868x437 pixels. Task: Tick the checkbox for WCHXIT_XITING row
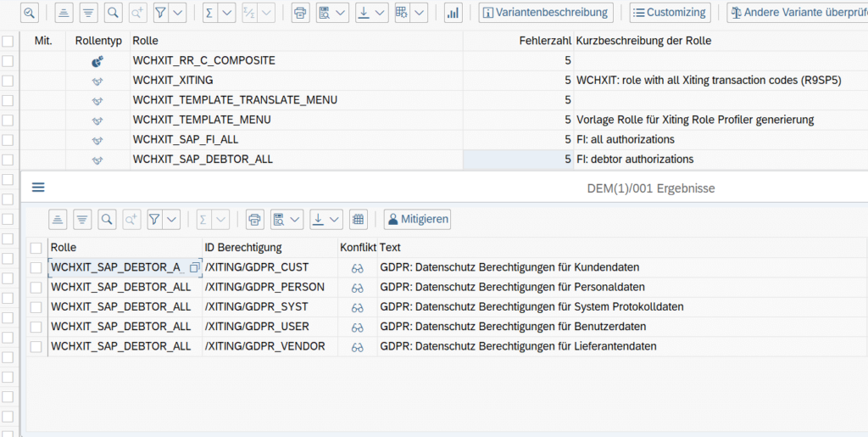8,81
